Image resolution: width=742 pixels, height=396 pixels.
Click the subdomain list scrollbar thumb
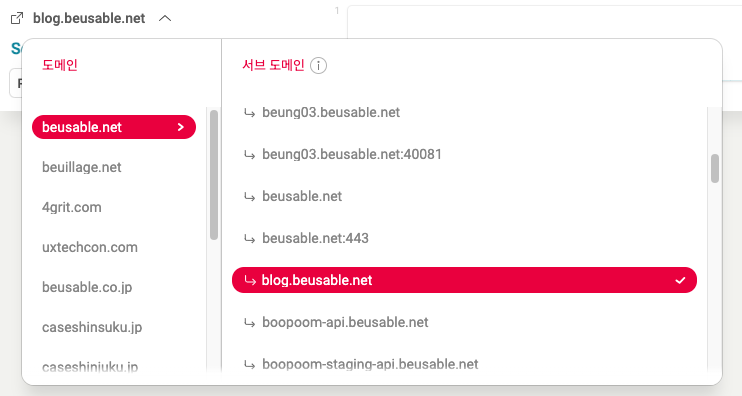(715, 168)
